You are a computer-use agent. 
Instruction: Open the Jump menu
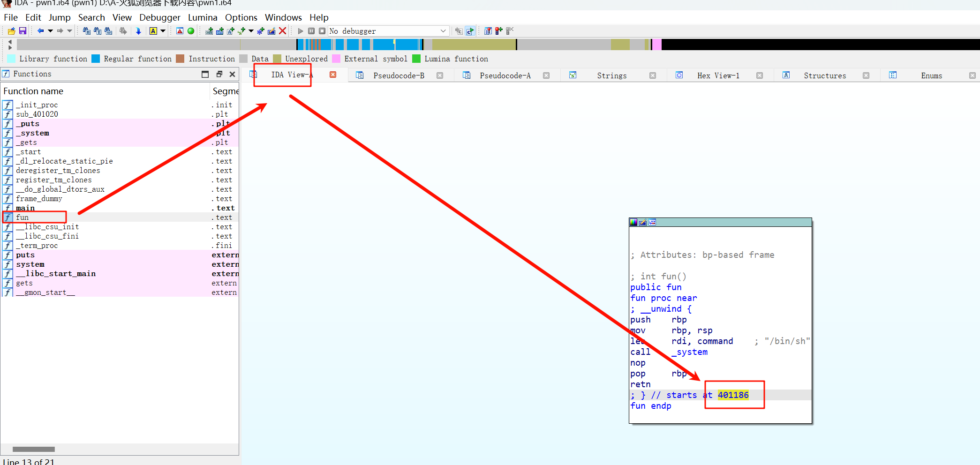click(x=60, y=17)
